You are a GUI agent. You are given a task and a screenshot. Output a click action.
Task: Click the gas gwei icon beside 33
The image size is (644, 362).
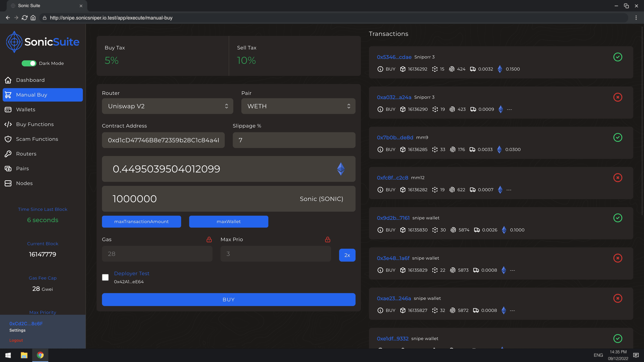click(x=435, y=149)
